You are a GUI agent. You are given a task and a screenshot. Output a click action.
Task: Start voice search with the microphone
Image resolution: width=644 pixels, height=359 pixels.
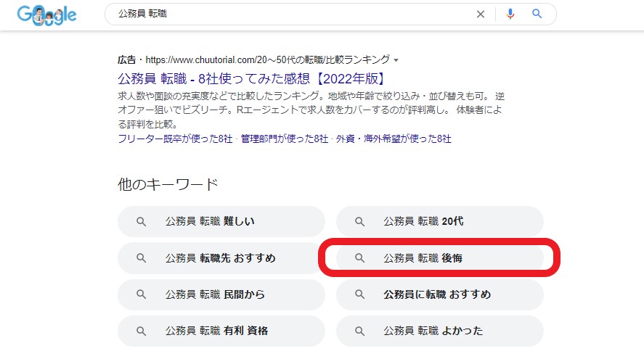(x=510, y=14)
